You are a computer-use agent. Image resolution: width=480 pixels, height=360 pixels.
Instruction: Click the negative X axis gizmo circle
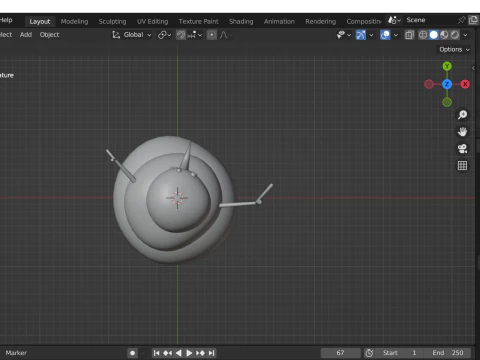(x=429, y=84)
